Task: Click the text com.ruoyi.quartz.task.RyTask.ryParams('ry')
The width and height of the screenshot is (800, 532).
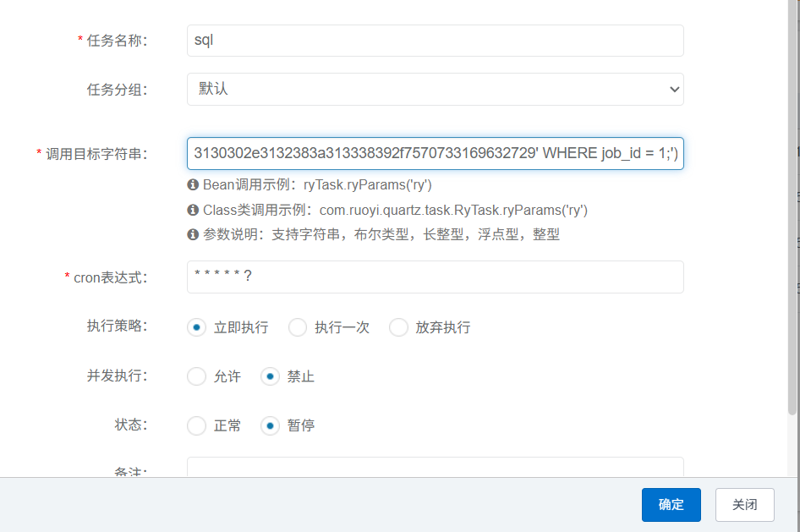Action: (453, 210)
